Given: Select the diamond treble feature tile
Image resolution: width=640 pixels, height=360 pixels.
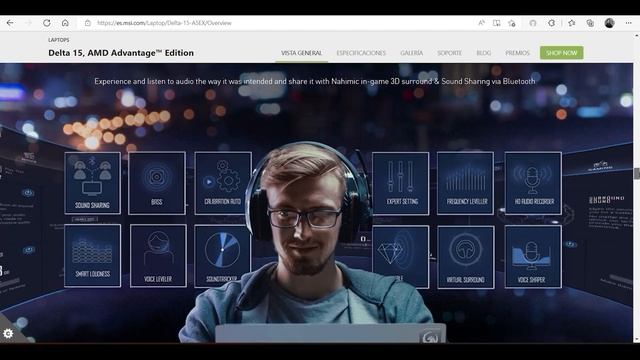Looking at the screenshot, I should (x=400, y=257).
